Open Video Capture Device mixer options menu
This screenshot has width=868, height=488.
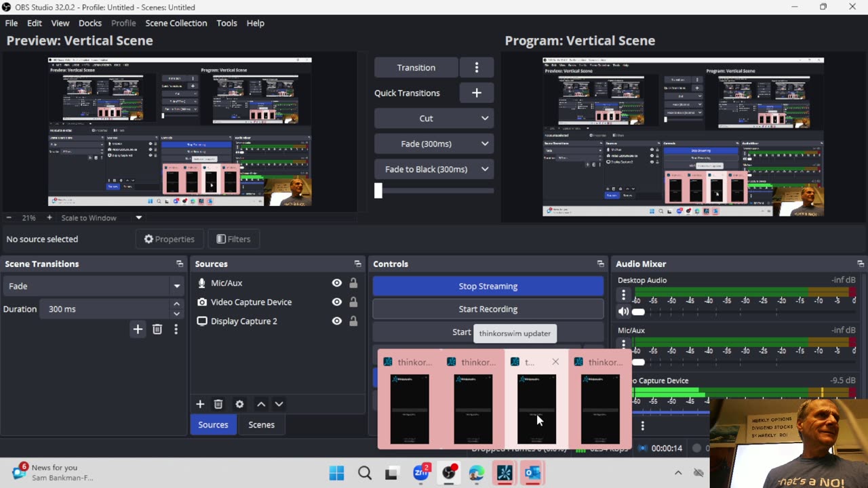click(642, 426)
